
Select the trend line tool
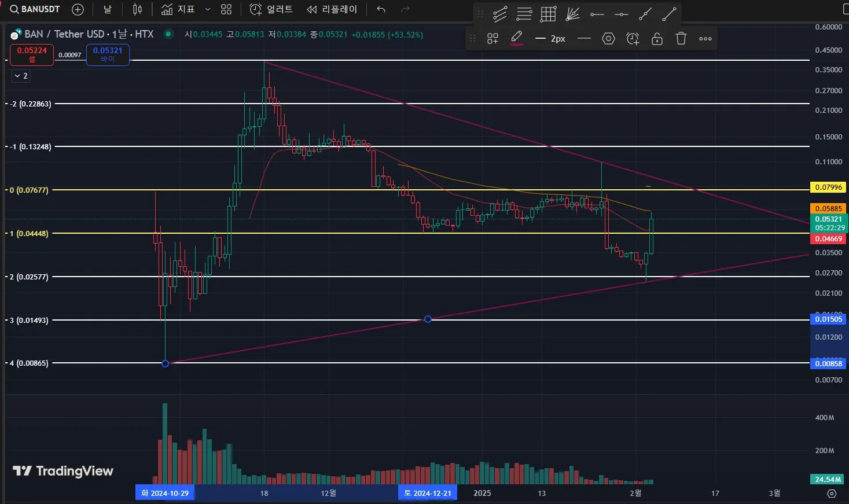669,14
